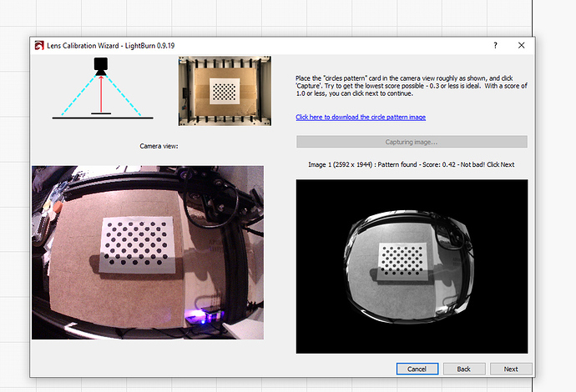This screenshot has height=392, width=576.
Task: Click the camera position diagram
Action: 103,88
